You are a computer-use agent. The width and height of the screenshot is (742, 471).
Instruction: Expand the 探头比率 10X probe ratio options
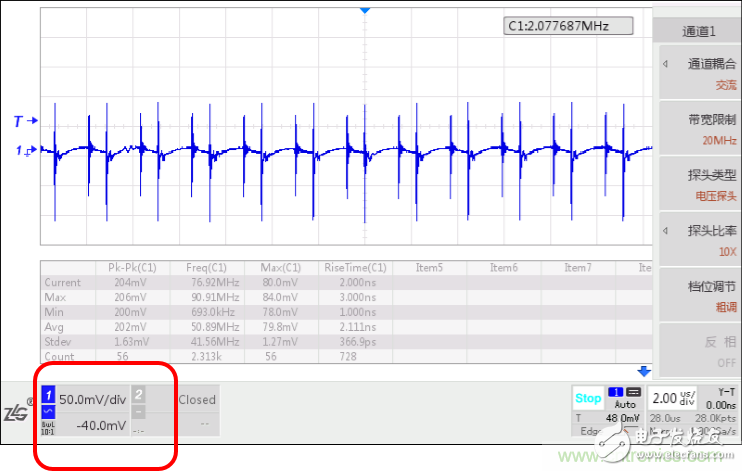pyautogui.click(x=698, y=240)
